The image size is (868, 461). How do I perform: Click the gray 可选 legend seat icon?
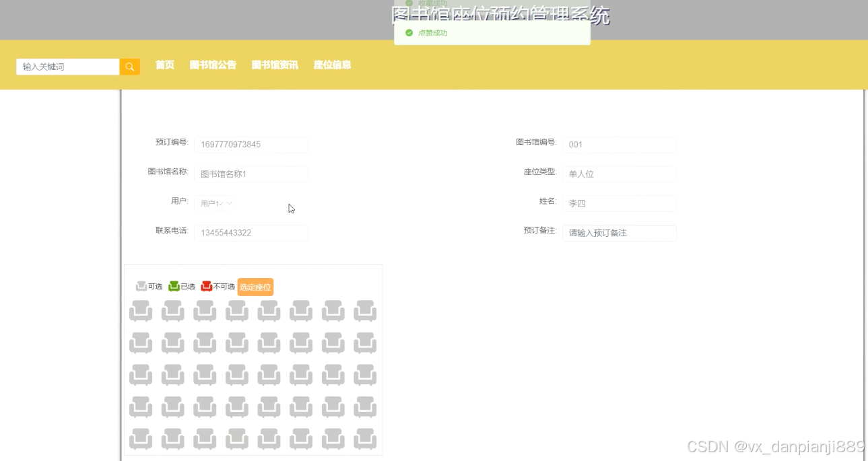pos(141,286)
